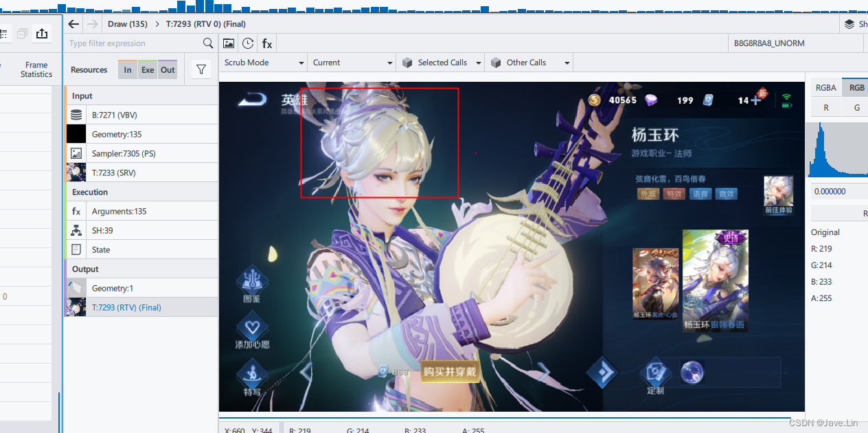This screenshot has width=868, height=433.
Task: Open the SH:39 shader entry
Action: pyautogui.click(x=141, y=230)
